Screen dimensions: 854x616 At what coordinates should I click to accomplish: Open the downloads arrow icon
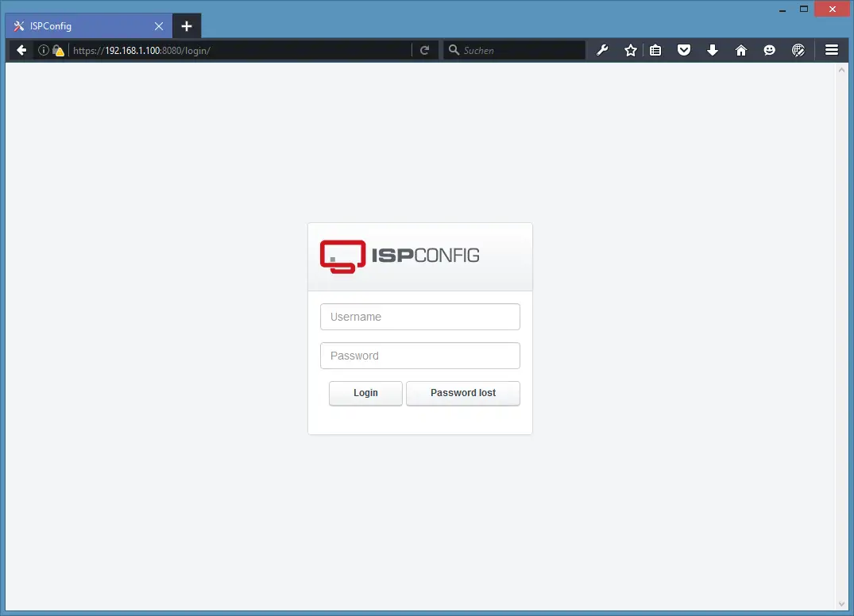pos(713,50)
